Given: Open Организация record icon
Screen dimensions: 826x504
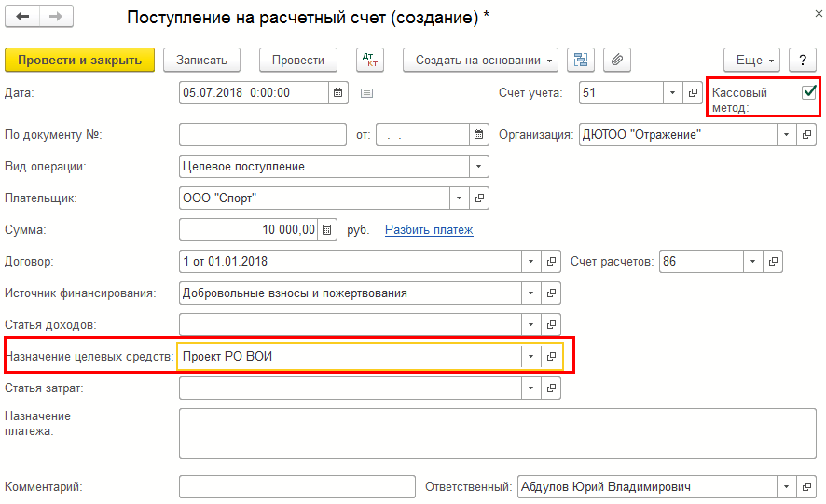Looking at the screenshot, I should click(806, 135).
